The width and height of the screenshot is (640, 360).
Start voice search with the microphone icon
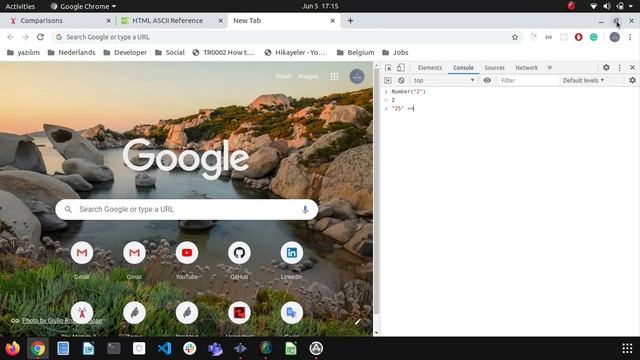pyautogui.click(x=305, y=209)
